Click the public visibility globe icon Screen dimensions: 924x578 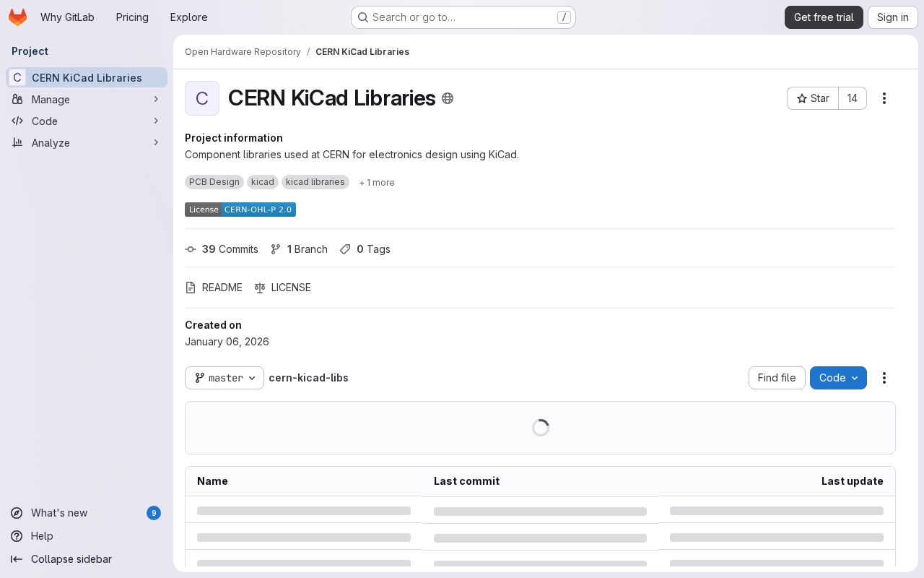(448, 98)
